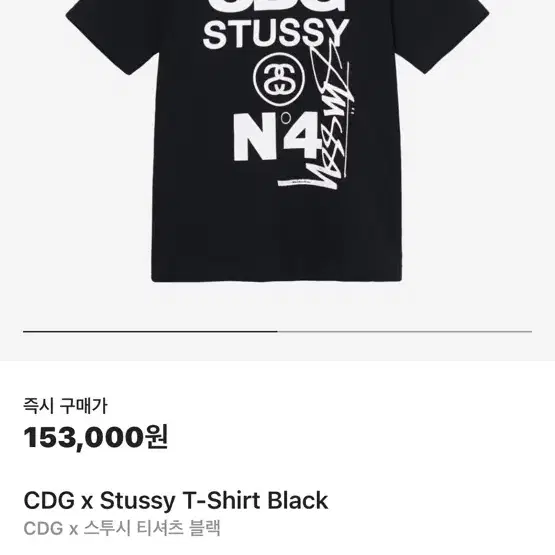Viewport: 555px width, 555px height.
Task: Click the small underline mark below the signature
Action: click(299, 183)
